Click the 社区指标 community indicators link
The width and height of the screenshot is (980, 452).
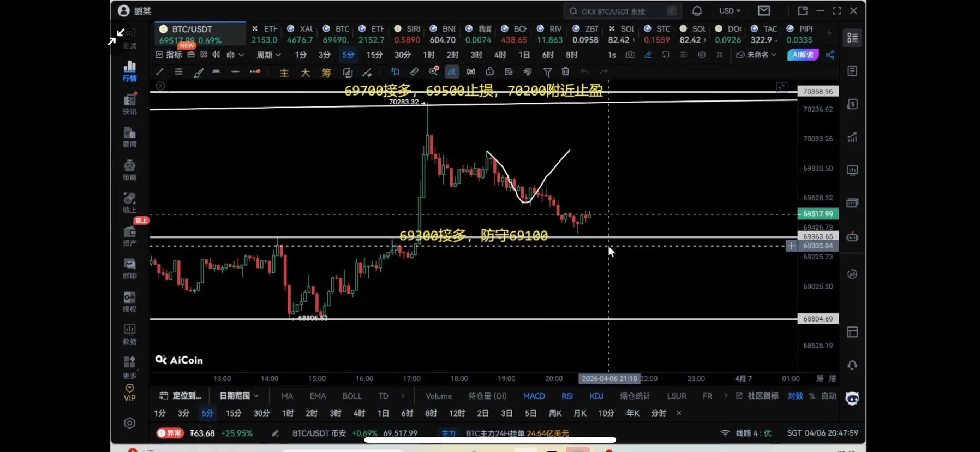757,396
